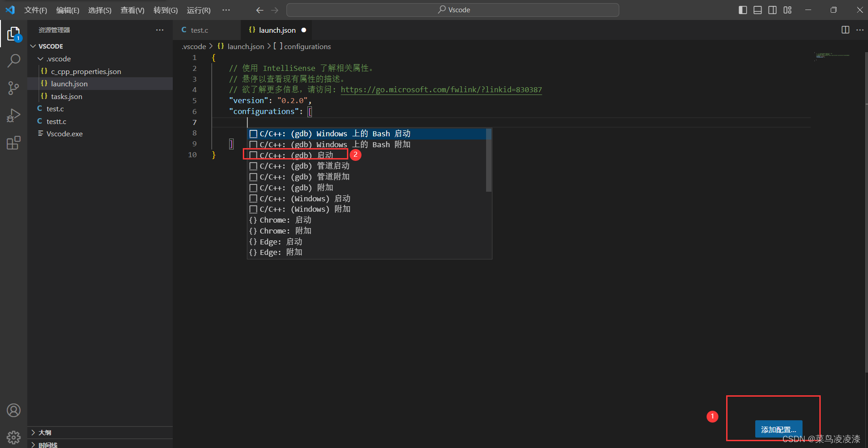Click the search icon in the command center
Viewport: 868px width, 448px height.
click(442, 10)
